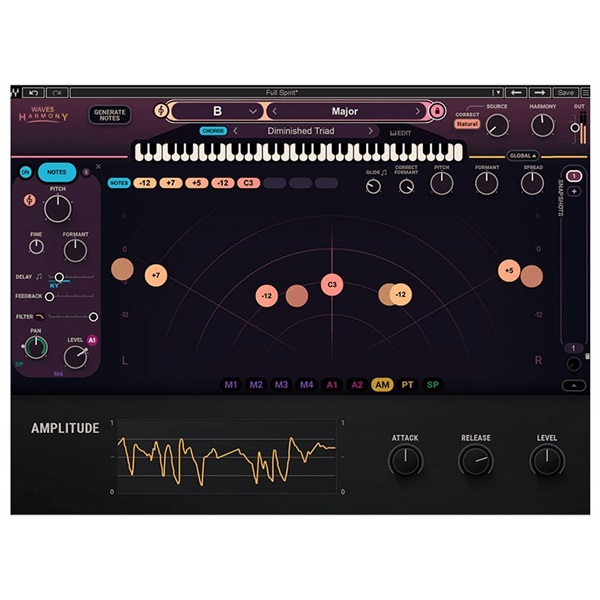Undo the last change

(33, 93)
